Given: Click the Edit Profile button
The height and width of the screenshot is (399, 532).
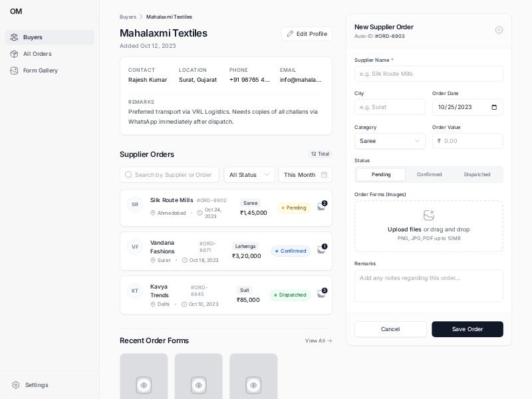Looking at the screenshot, I should click(307, 34).
